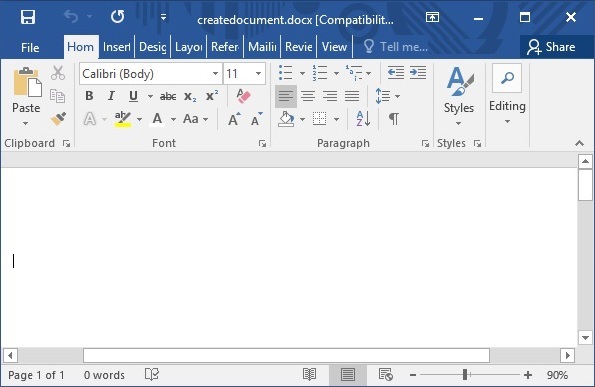The height and width of the screenshot is (387, 595).
Task: Toggle Italic formatting button
Action: (111, 96)
